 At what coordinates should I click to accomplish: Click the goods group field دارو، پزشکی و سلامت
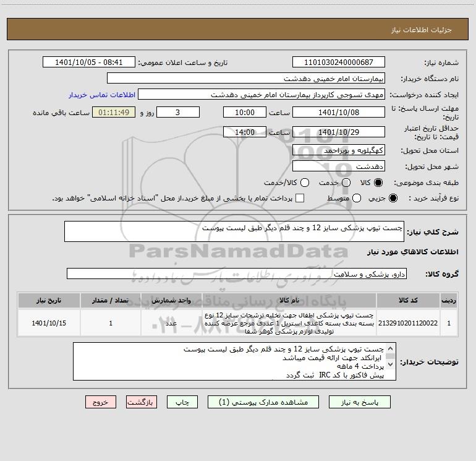237,274
